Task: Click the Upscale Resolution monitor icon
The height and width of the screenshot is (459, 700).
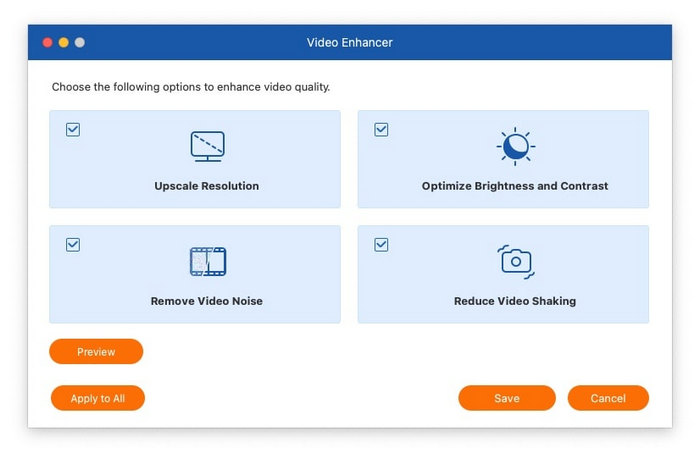Action: click(207, 146)
